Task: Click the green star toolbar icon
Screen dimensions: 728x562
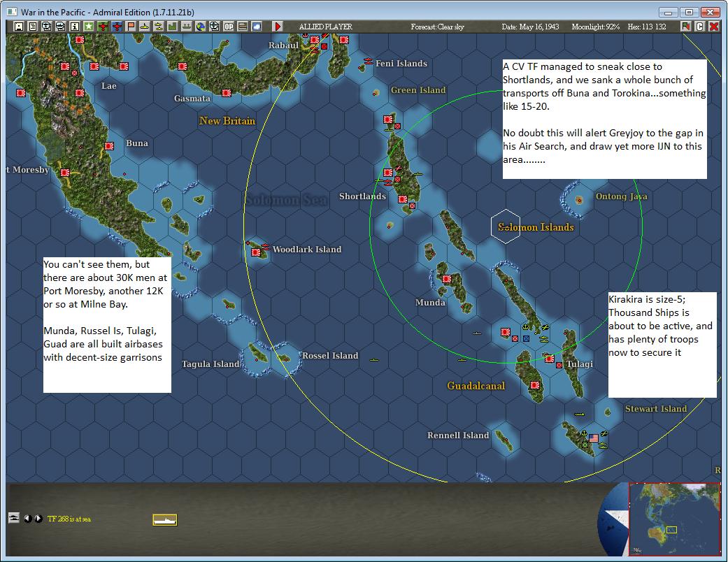Action: tap(88, 27)
